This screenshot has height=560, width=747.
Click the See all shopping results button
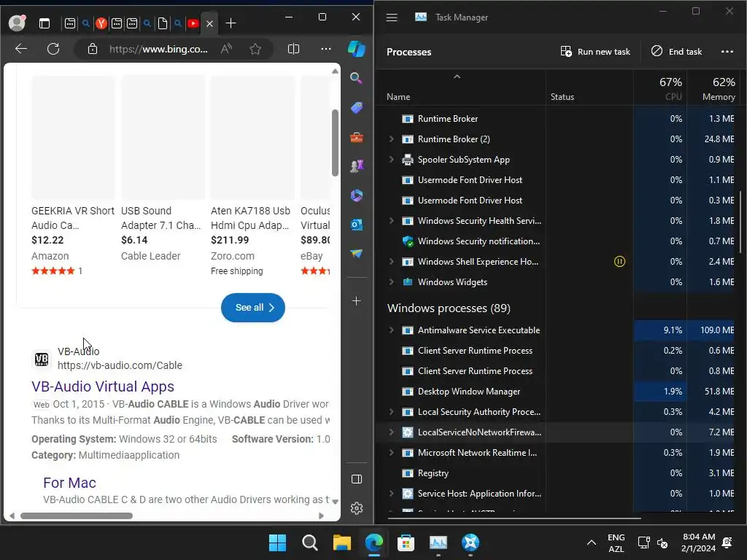(x=253, y=308)
